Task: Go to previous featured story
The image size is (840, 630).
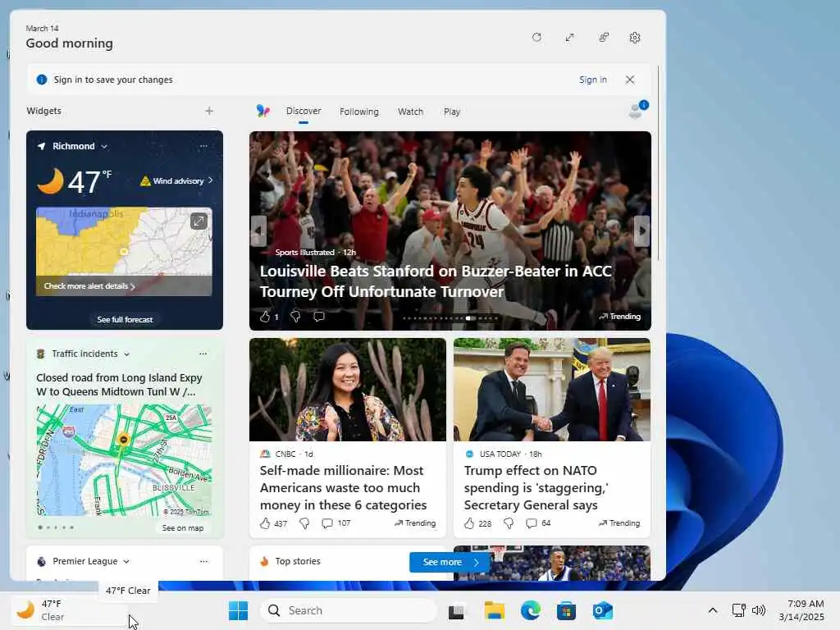Action: tap(258, 231)
